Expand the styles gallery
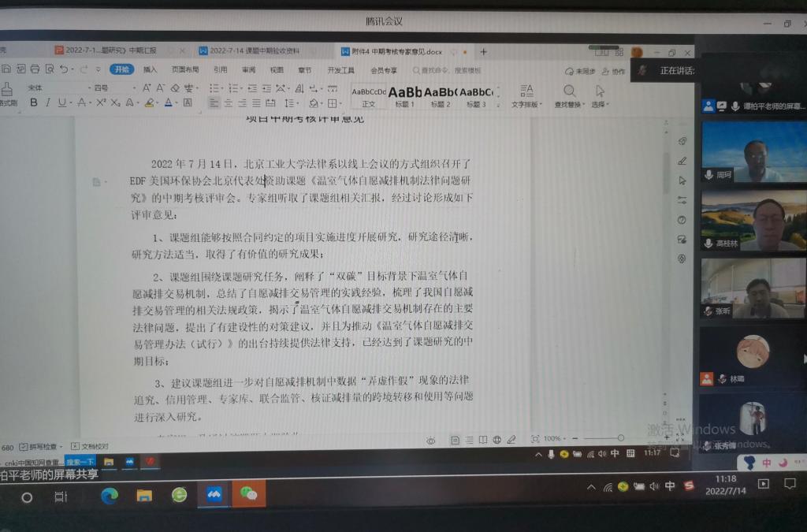 (498, 105)
